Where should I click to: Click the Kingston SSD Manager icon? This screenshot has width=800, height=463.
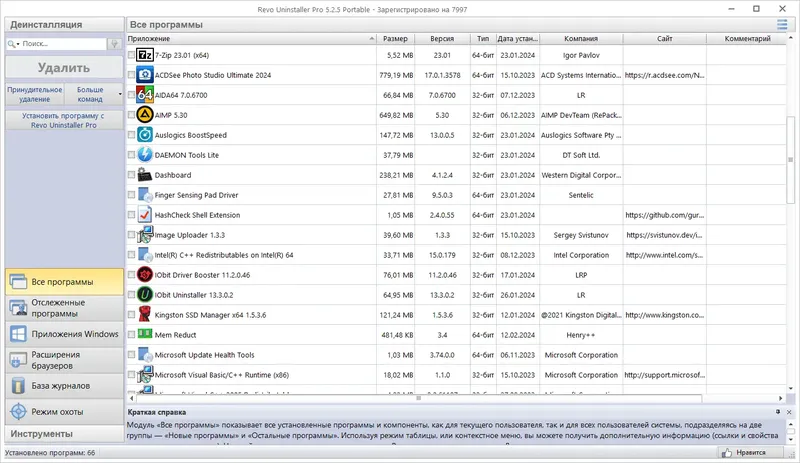(145, 314)
